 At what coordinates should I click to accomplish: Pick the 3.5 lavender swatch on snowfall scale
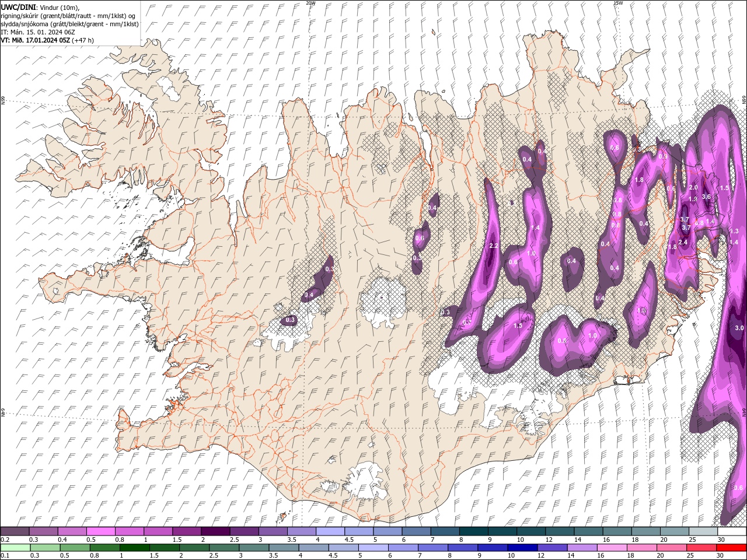(x=301, y=531)
